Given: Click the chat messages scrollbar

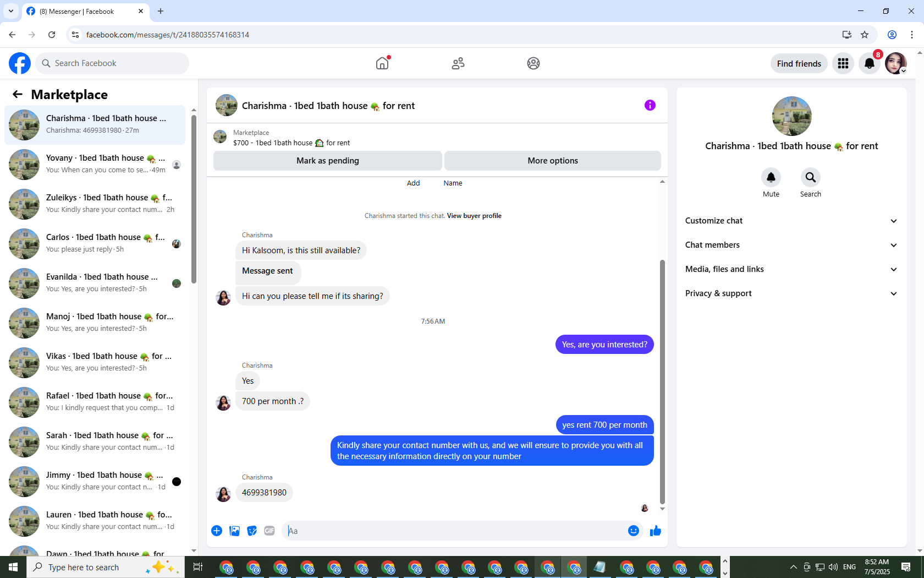Looking at the screenshot, I should pos(662,382).
